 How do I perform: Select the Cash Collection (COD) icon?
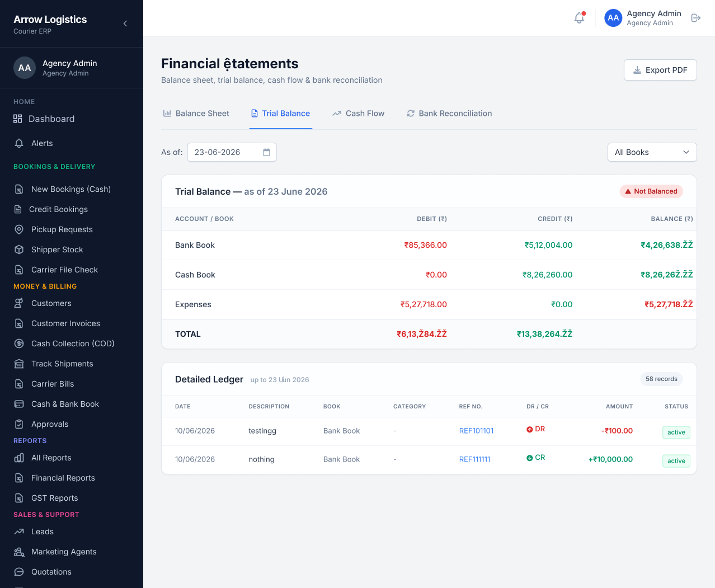click(x=19, y=344)
